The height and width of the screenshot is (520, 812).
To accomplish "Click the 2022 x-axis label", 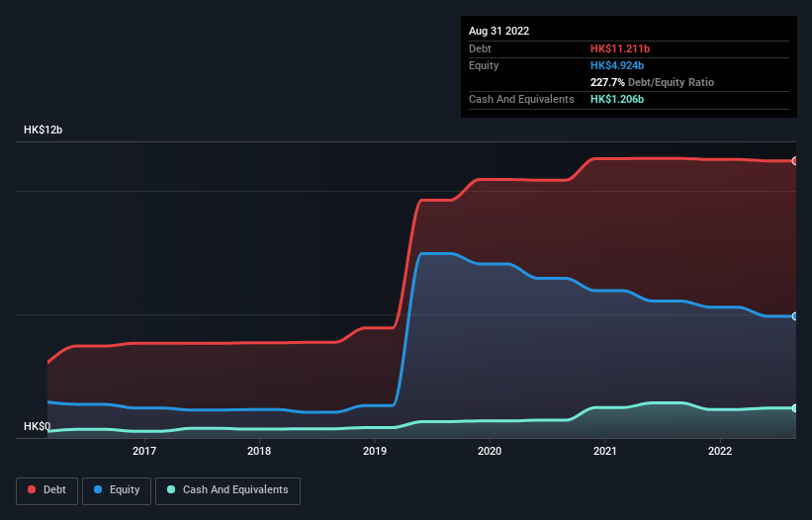I will point(720,451).
